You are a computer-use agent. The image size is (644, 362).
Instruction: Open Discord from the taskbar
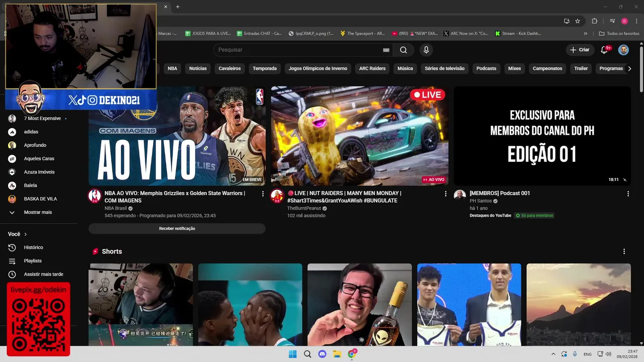323,354
